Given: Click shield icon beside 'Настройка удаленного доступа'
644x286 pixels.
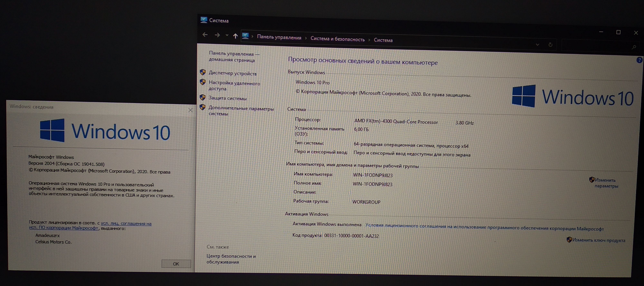Looking at the screenshot, I should [203, 82].
